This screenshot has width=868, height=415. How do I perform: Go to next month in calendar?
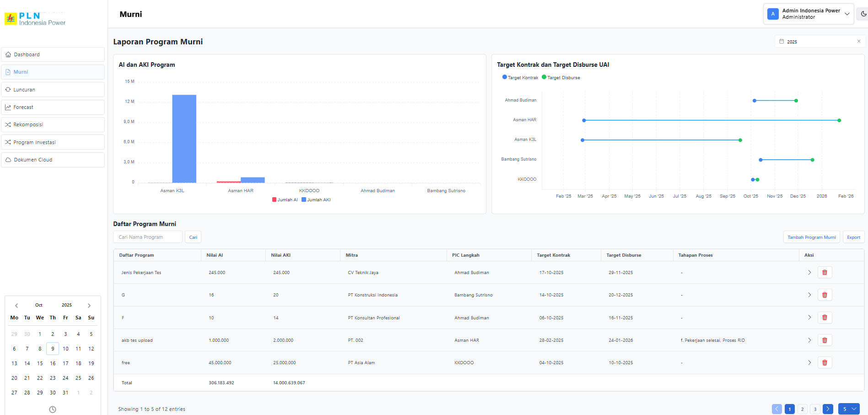(89, 306)
